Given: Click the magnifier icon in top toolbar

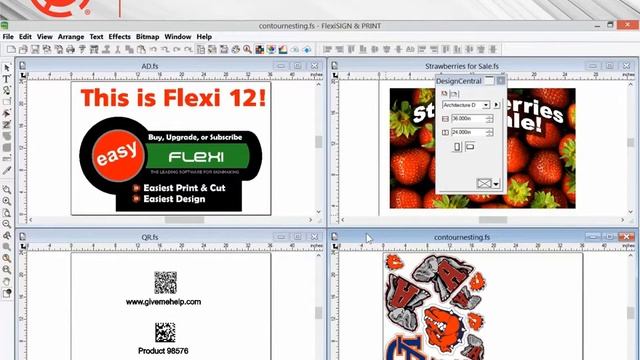Looking at the screenshot, I should (x=247, y=49).
